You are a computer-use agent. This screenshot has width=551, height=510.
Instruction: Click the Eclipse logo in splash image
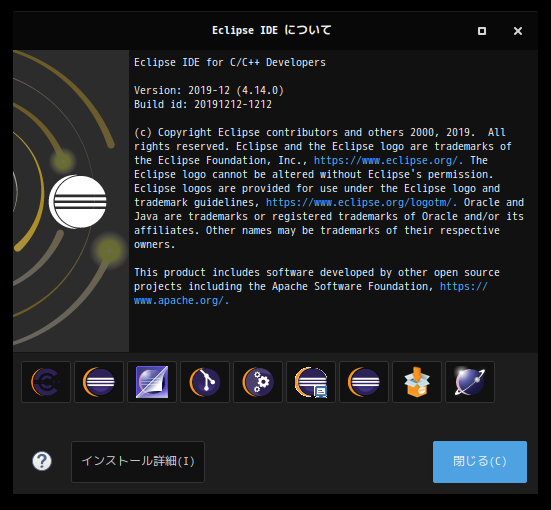point(78,202)
